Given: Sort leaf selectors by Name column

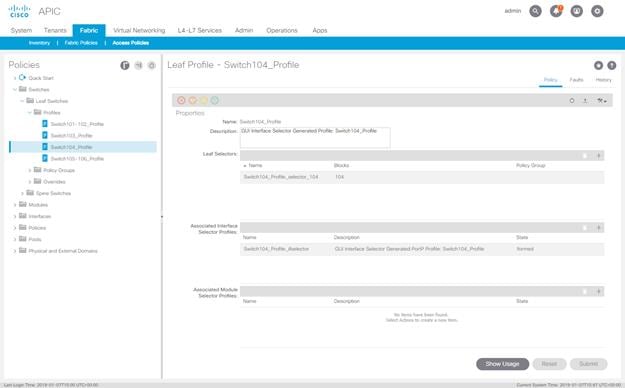Looking at the screenshot, I should tap(255, 165).
